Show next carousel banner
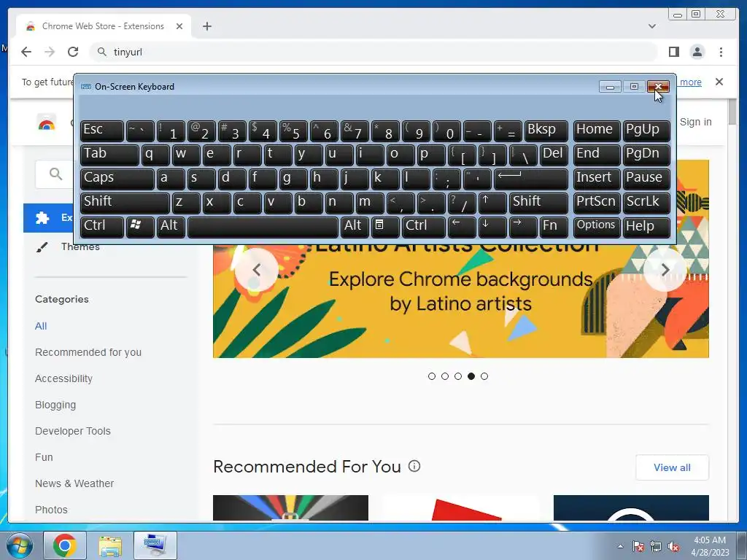 [x=665, y=270]
